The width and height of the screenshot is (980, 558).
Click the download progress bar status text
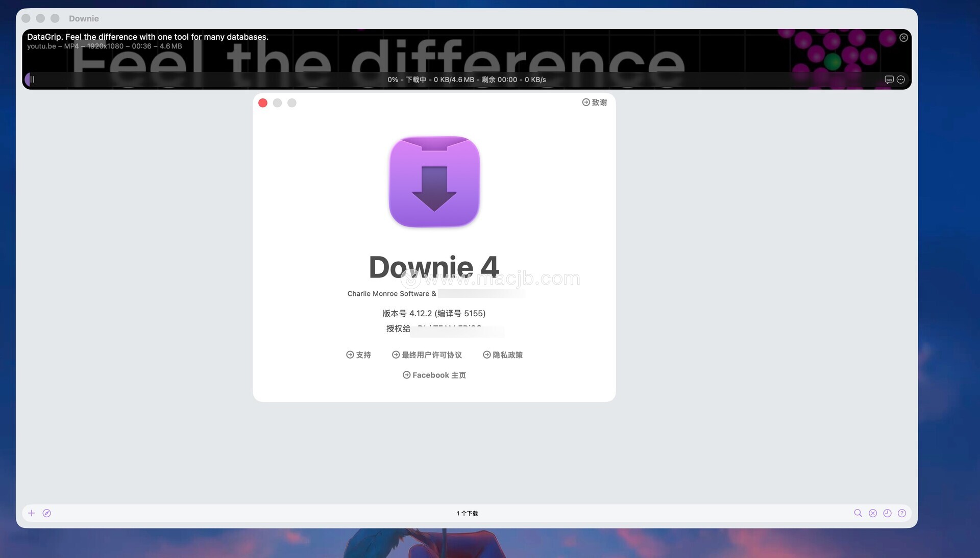point(467,80)
